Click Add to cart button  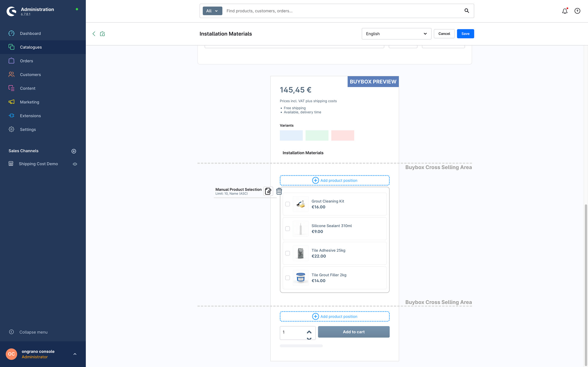click(354, 332)
